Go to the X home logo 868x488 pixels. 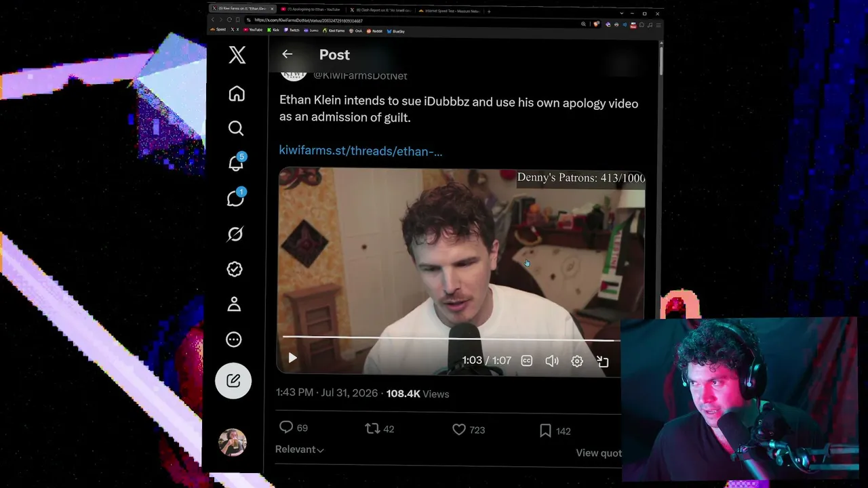pos(237,55)
